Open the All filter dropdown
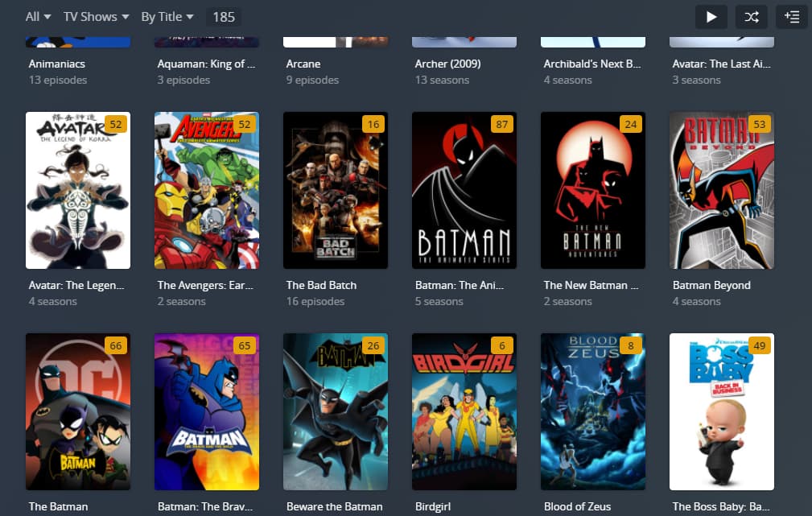812x516 pixels. click(x=39, y=17)
